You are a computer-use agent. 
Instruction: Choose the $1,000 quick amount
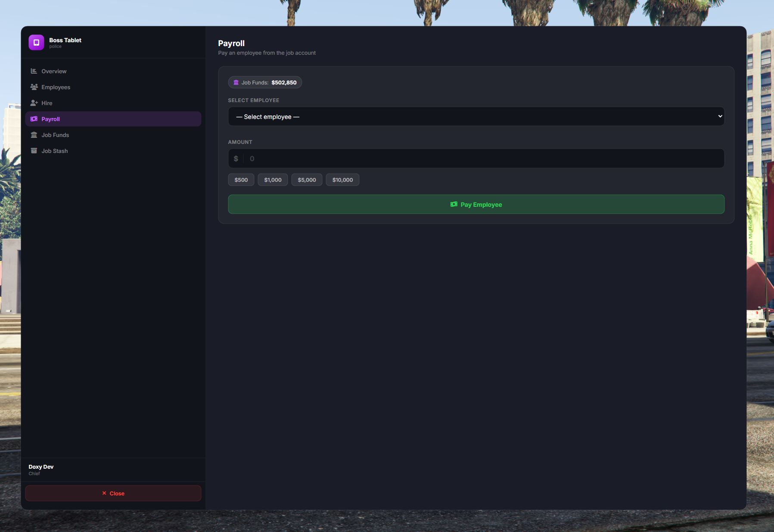pos(273,180)
